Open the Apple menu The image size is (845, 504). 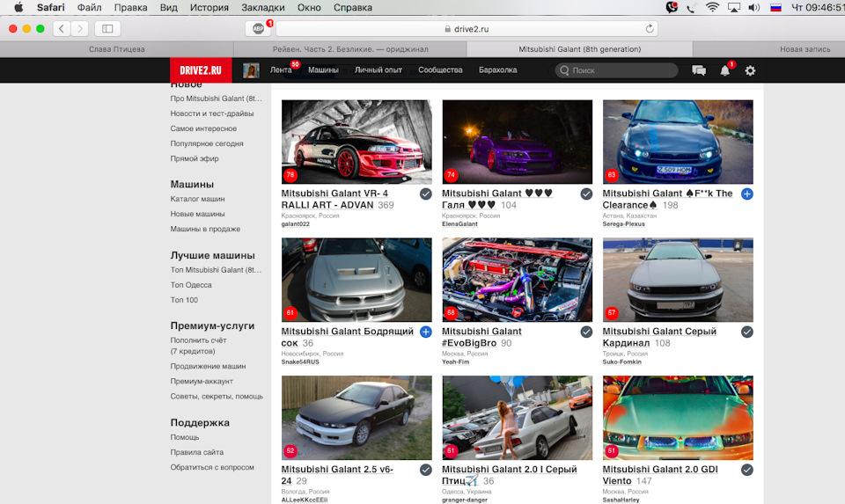click(x=18, y=8)
